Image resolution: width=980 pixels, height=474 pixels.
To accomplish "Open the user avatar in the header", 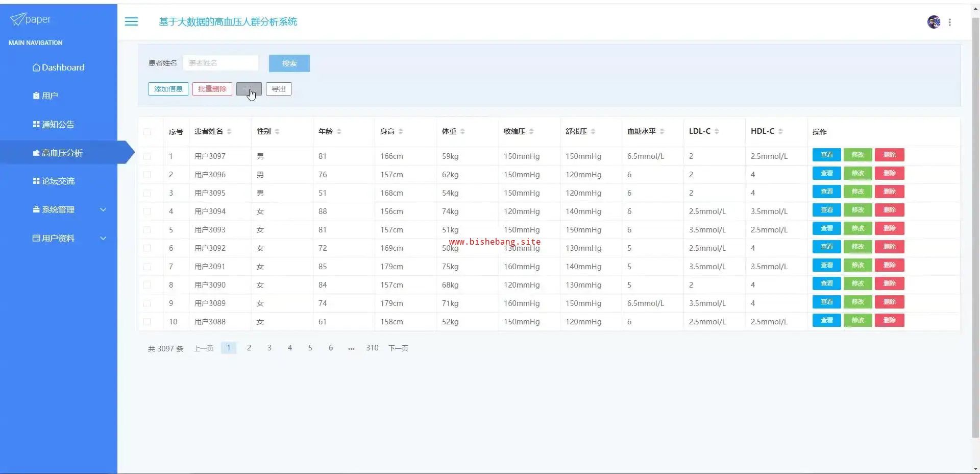I will point(934,22).
